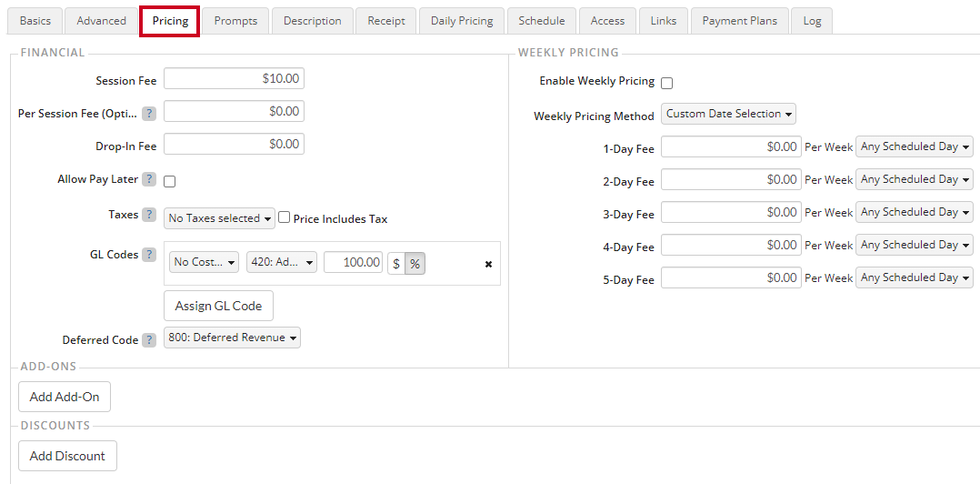
Task: Open 3-Day Fee Any Scheduled Day dropdown
Action: pos(915,213)
